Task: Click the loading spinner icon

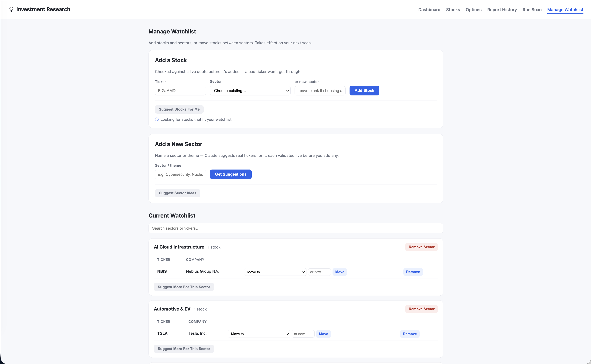Action: (x=157, y=119)
